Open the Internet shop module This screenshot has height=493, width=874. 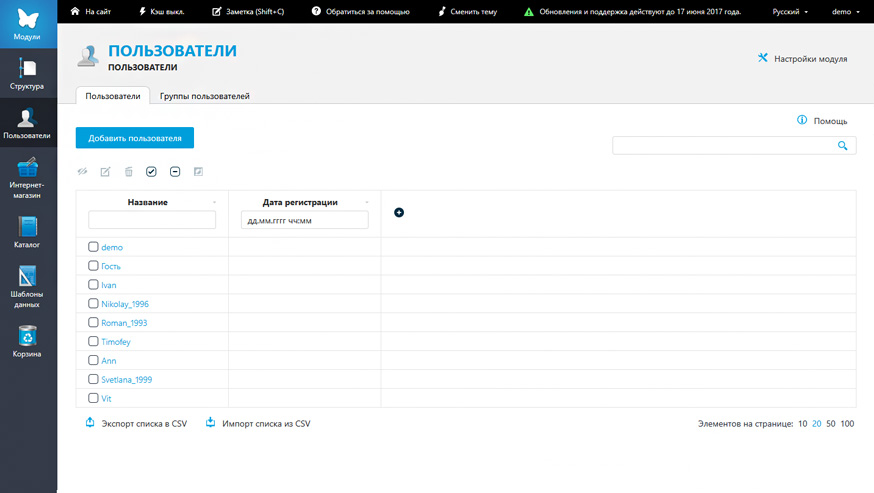click(x=28, y=177)
